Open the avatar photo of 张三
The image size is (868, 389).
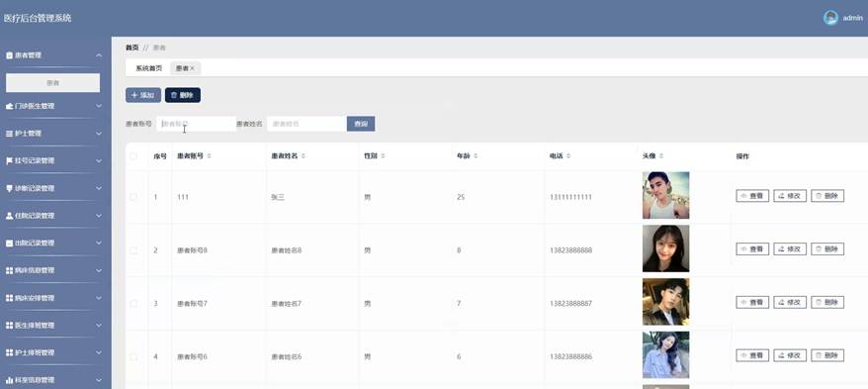(666, 195)
